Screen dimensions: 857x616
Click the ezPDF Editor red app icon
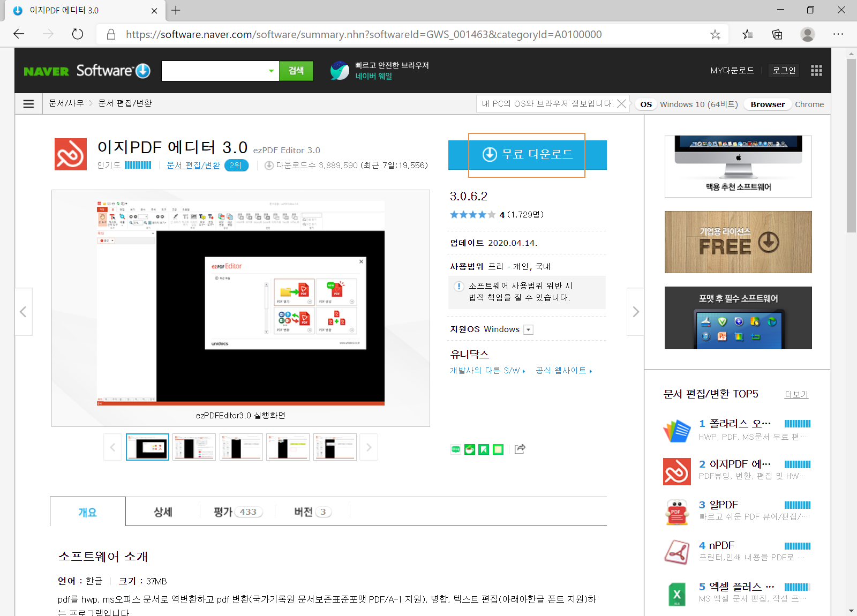point(71,154)
